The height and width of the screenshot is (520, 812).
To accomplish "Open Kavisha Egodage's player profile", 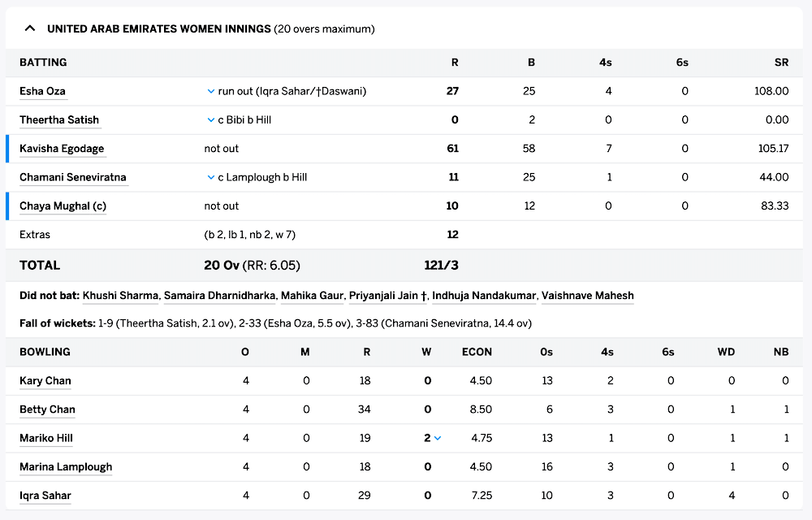I will [61, 148].
